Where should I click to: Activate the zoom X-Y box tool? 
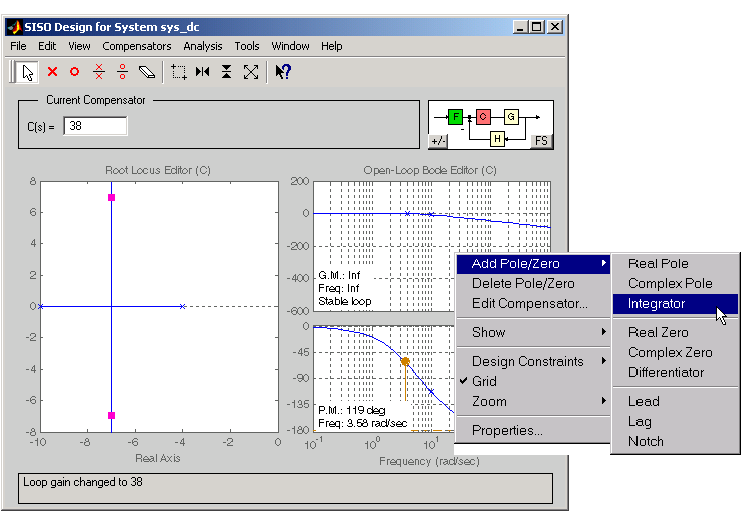(x=179, y=72)
